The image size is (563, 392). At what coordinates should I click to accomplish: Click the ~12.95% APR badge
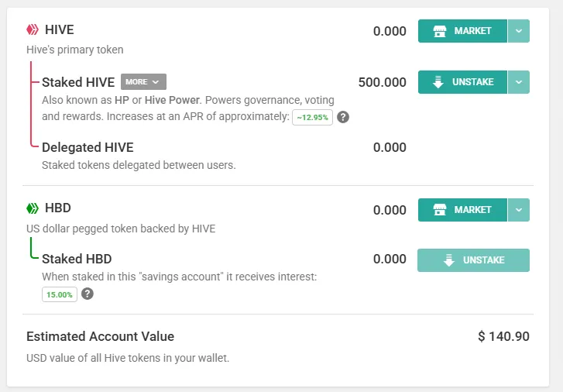pos(312,118)
